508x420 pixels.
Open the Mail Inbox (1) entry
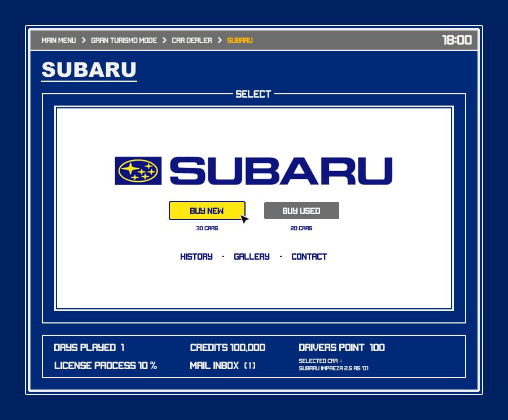click(x=222, y=366)
